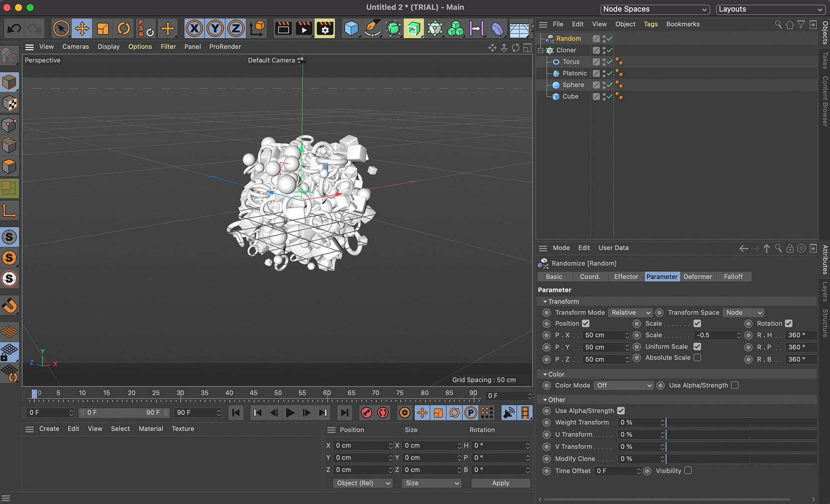Click the Cube primitive icon

(x=351, y=29)
